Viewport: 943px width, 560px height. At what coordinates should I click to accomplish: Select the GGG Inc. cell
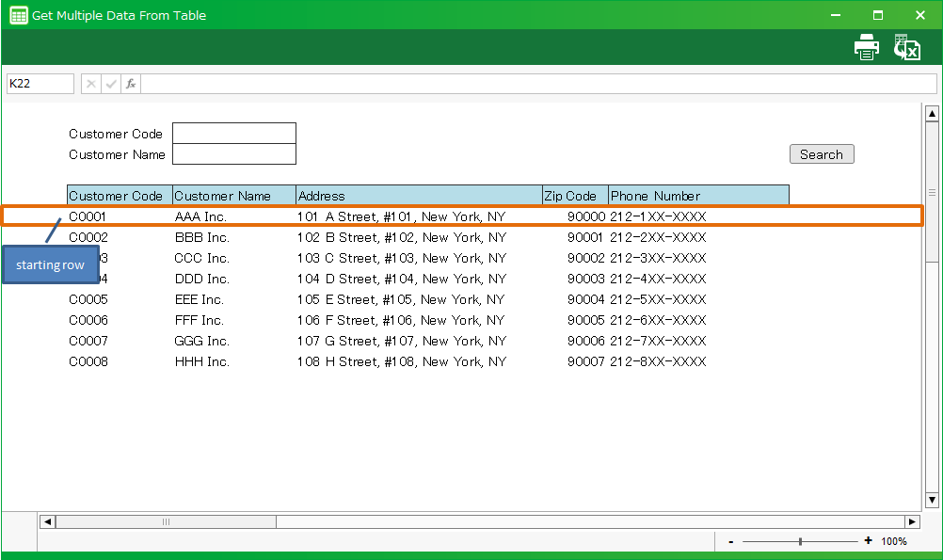201,341
